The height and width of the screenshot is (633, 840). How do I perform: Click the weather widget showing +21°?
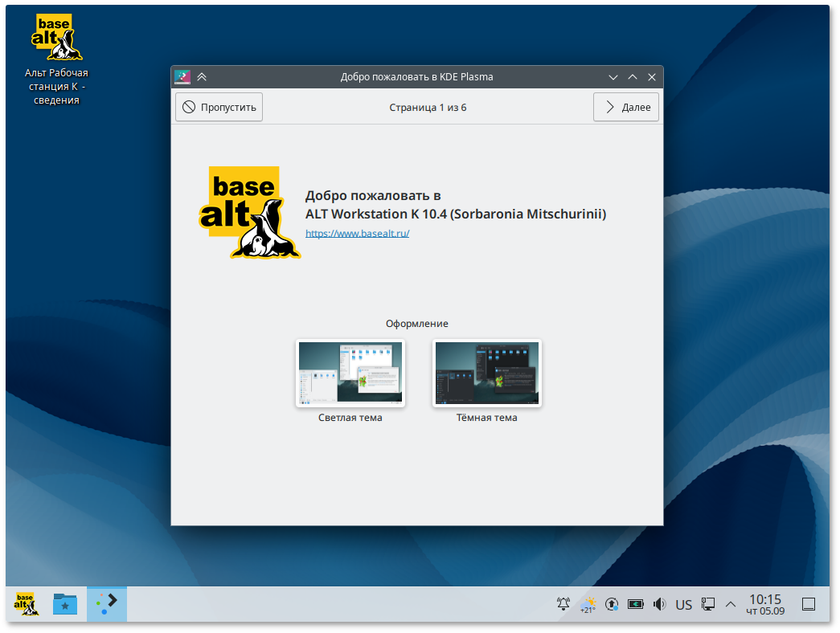click(588, 604)
